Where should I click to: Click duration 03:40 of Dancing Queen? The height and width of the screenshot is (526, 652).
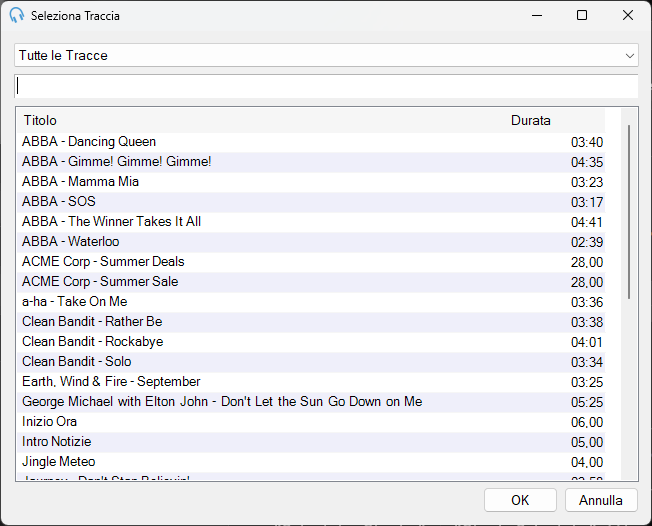(x=587, y=142)
